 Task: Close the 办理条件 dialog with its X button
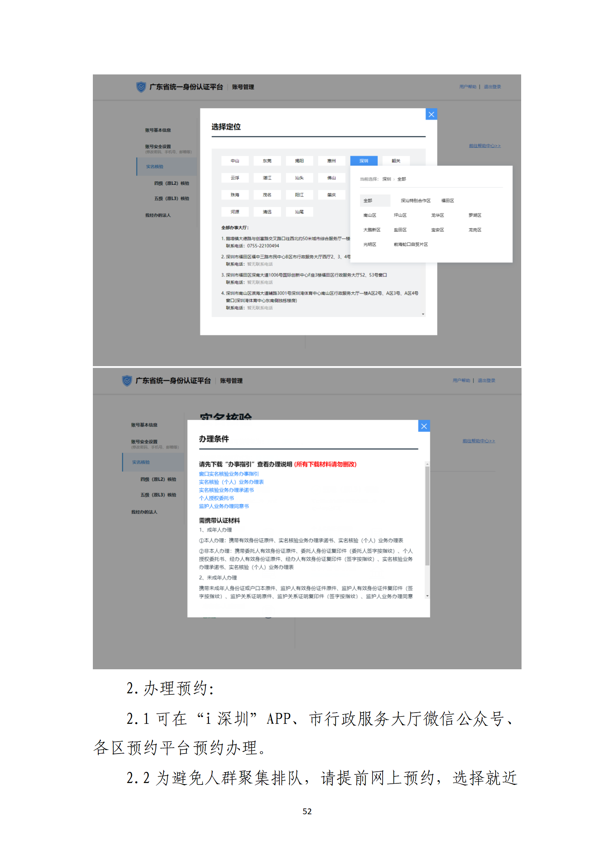coord(424,426)
